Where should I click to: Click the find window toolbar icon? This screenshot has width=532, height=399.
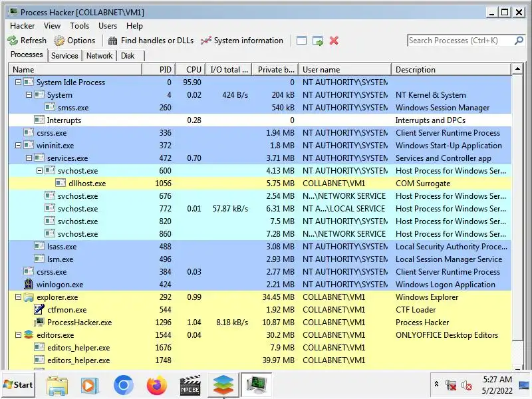point(301,41)
